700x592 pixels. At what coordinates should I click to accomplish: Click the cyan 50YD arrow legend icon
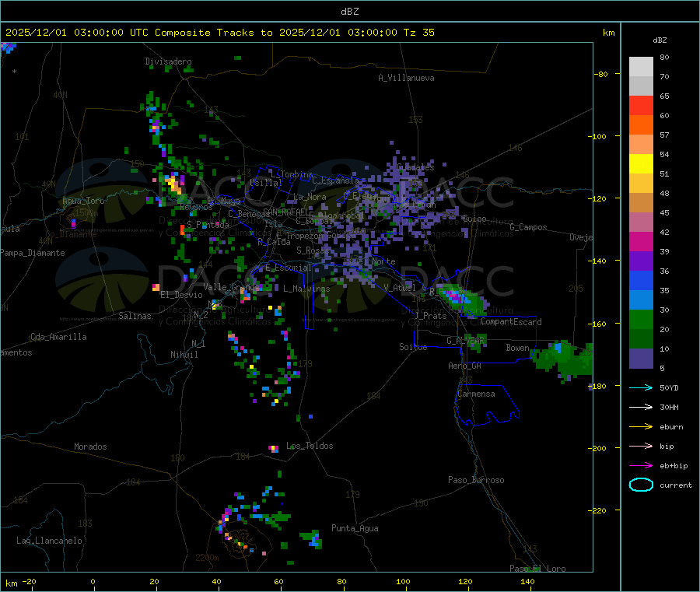click(641, 387)
